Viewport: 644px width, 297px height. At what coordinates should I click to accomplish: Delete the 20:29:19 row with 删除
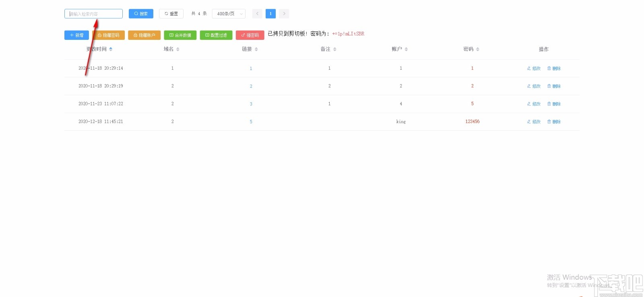554,86
